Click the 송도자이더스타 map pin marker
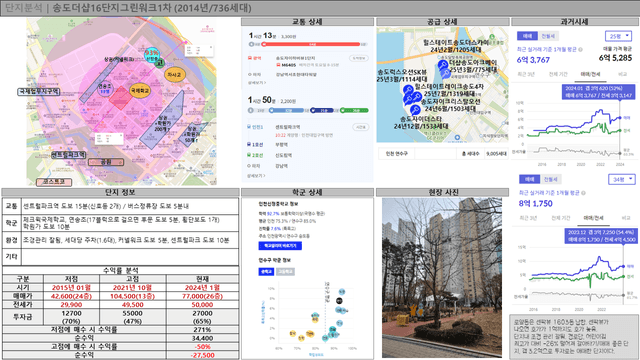 point(415,109)
